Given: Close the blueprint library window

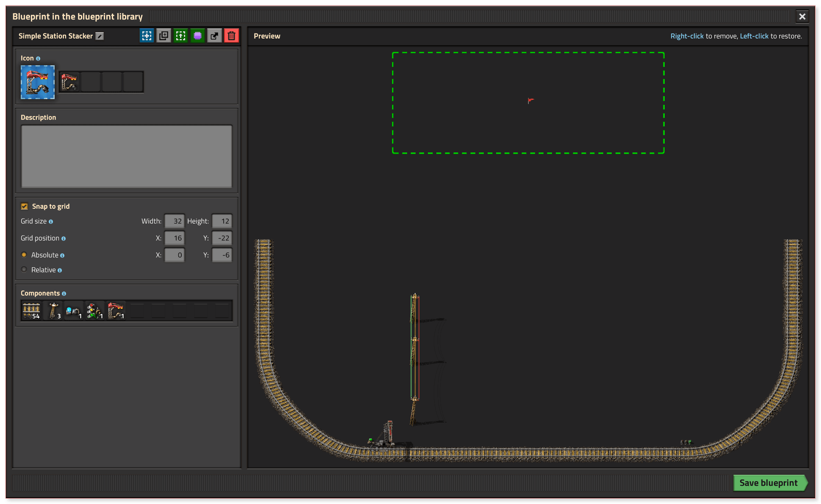Looking at the screenshot, I should [x=802, y=17].
